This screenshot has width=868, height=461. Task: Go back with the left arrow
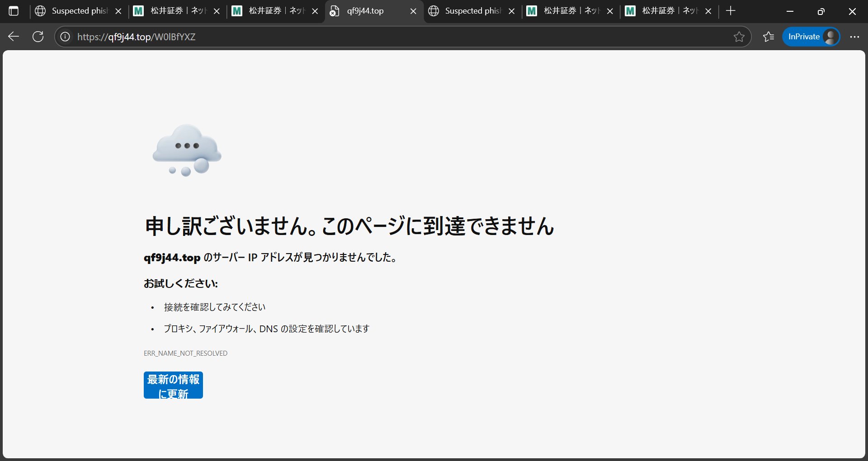tap(14, 37)
